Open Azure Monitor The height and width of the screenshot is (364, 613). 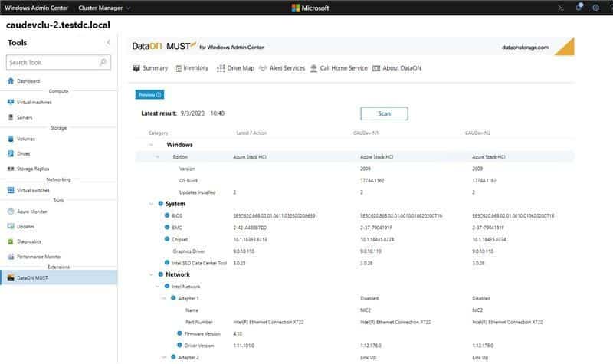(27, 212)
